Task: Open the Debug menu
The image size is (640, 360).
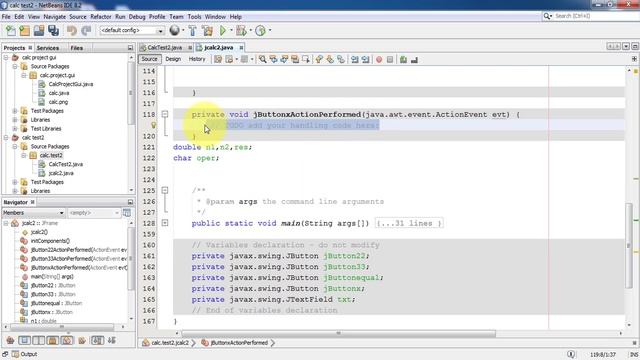Action: 137,17
